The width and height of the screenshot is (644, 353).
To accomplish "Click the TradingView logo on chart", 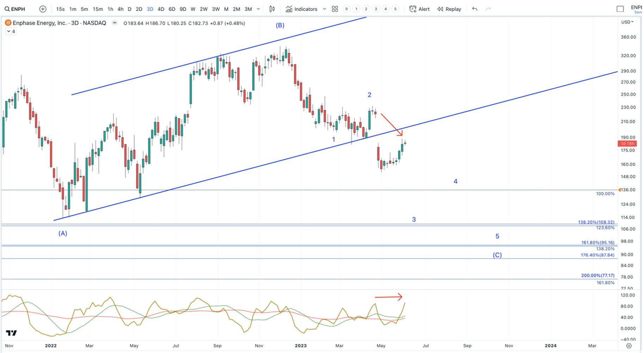I will [x=11, y=333].
